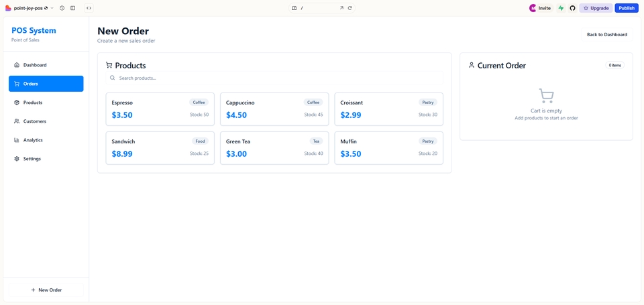644x305 pixels.
Task: Add Croissant product card to order
Action: point(388,109)
